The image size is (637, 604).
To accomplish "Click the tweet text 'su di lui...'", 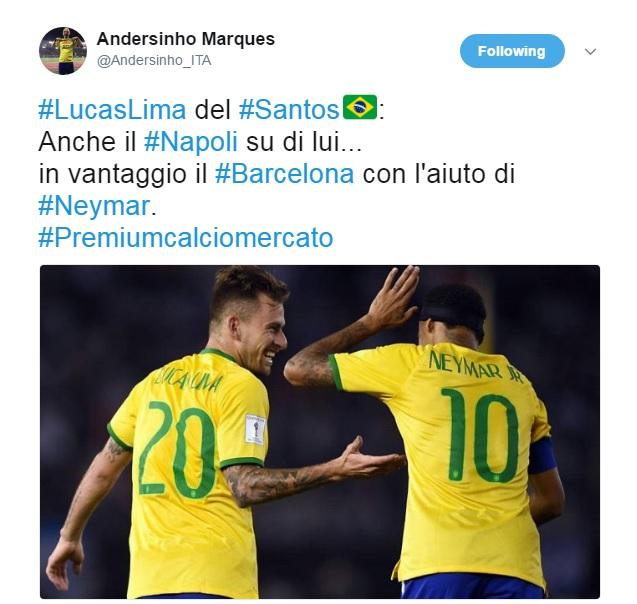I will pos(304,142).
